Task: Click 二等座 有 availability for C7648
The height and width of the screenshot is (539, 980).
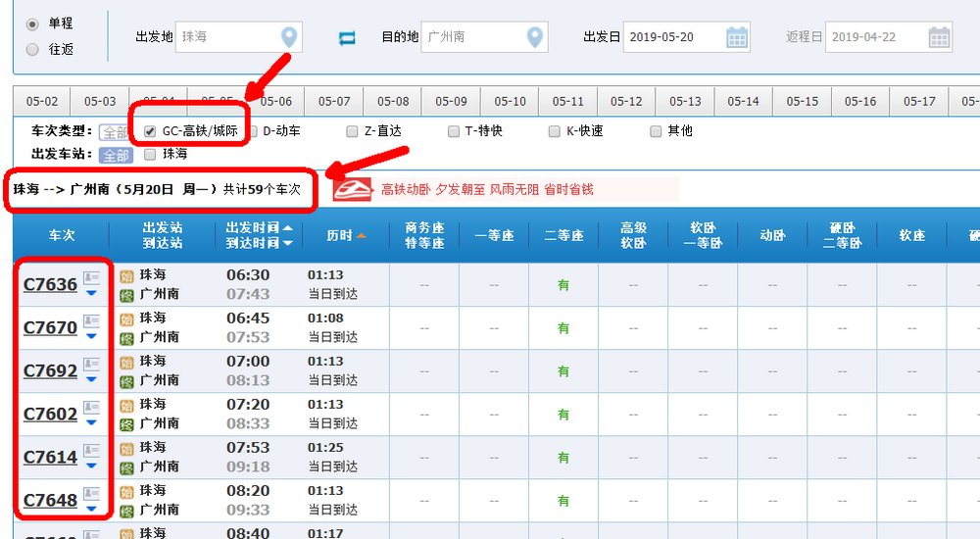Action: (x=563, y=501)
